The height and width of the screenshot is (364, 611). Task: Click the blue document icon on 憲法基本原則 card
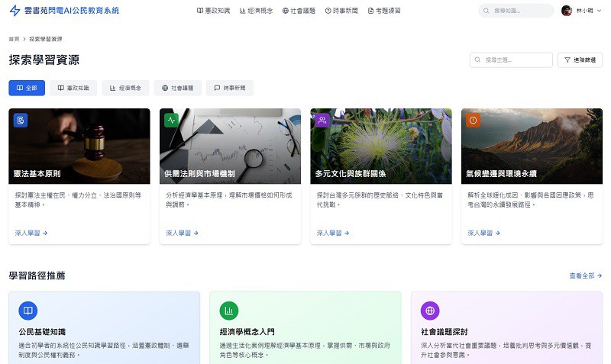(21, 120)
